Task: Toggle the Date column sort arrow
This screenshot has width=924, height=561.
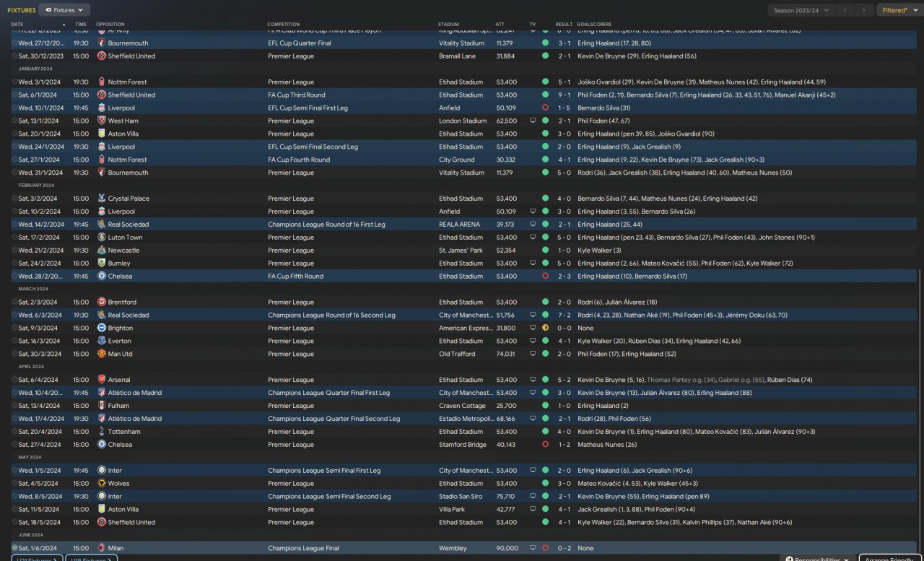Action: [x=64, y=25]
